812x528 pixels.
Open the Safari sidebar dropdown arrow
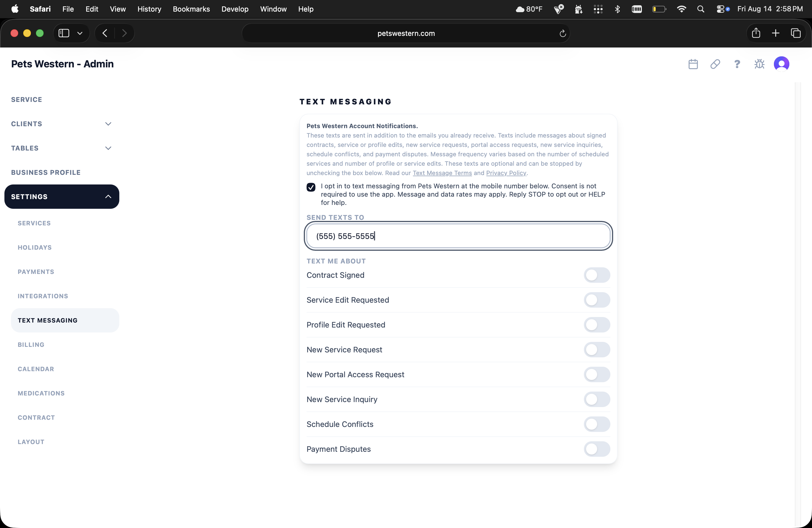(80, 33)
